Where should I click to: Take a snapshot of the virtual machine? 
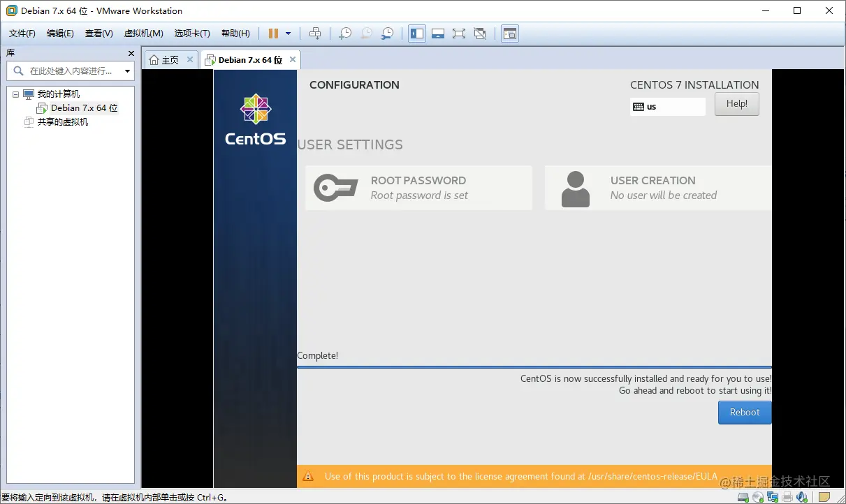345,34
